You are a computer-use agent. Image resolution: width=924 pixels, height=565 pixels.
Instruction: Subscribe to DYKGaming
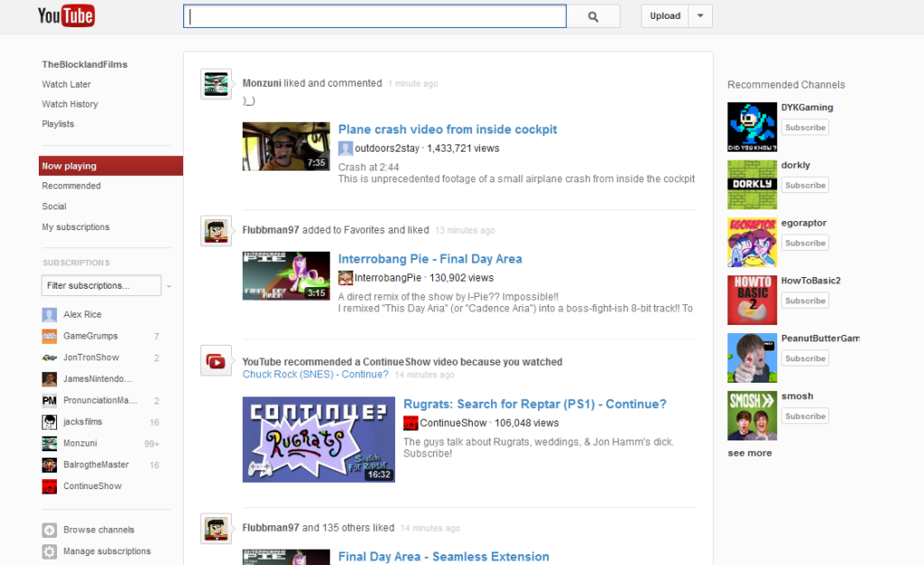pyautogui.click(x=805, y=127)
